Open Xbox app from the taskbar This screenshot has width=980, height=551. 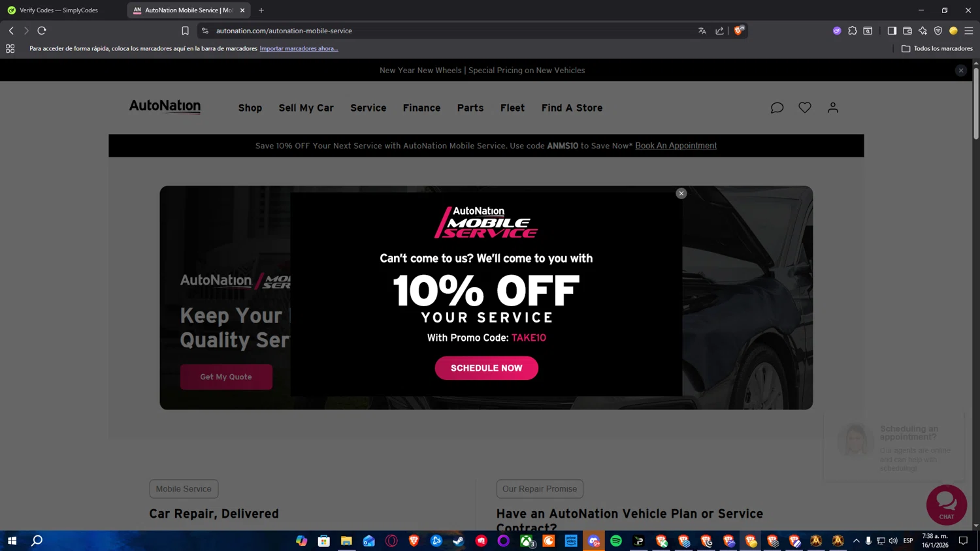pyautogui.click(x=527, y=541)
